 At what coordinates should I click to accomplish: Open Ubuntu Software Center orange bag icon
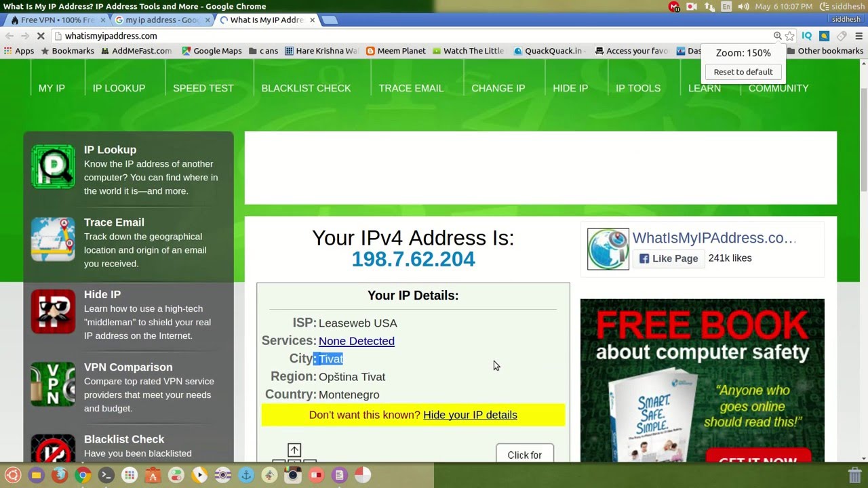153,475
